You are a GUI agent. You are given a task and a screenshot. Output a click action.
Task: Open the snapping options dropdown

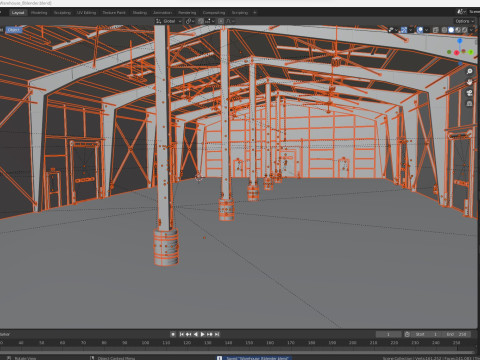pyautogui.click(x=209, y=21)
